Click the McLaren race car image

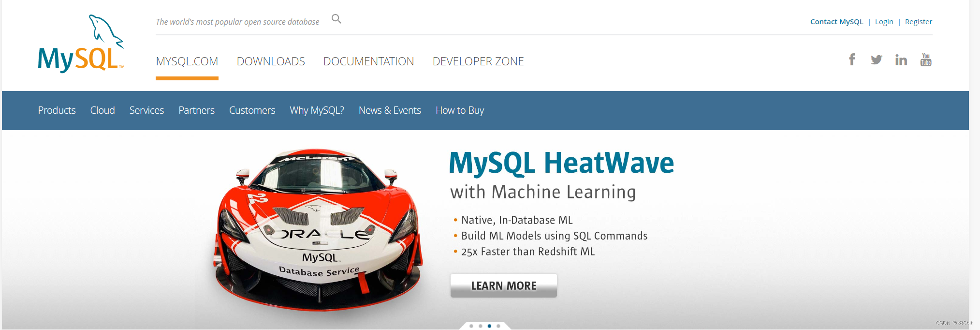pyautogui.click(x=318, y=230)
